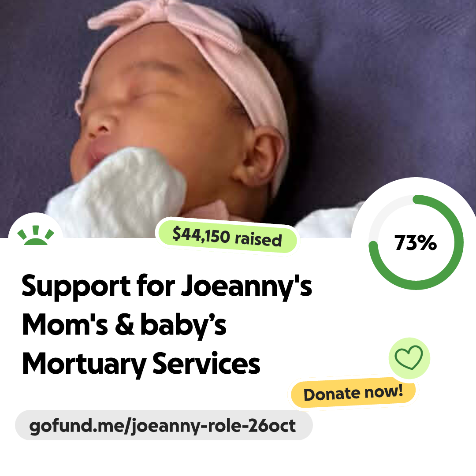Image resolution: width=476 pixels, height=476 pixels.
Task: Click the yellow Donate now! button
Action: coord(353,393)
